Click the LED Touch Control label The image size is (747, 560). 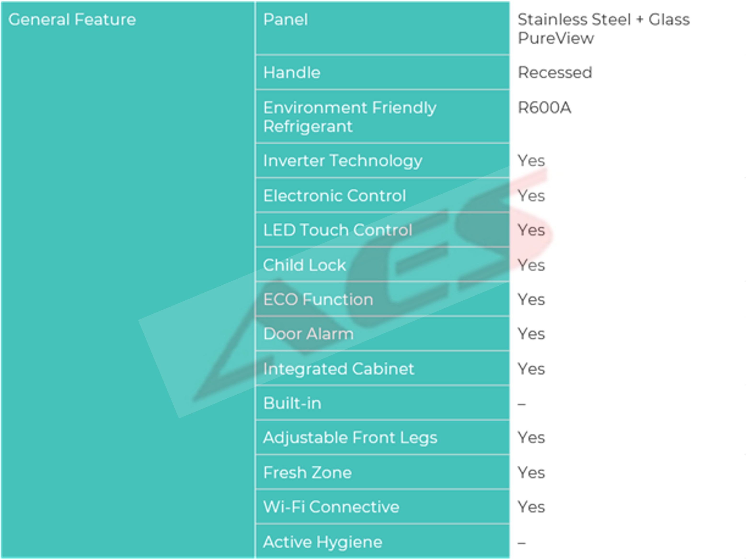pos(338,230)
